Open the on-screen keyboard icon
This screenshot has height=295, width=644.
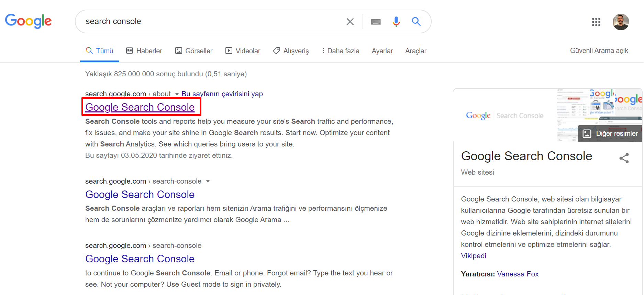tap(376, 22)
